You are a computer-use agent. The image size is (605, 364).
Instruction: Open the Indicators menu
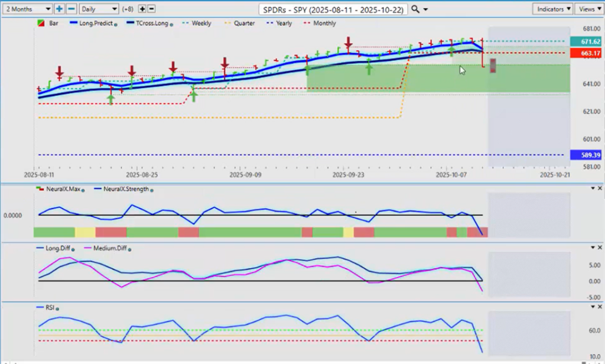pyautogui.click(x=552, y=9)
